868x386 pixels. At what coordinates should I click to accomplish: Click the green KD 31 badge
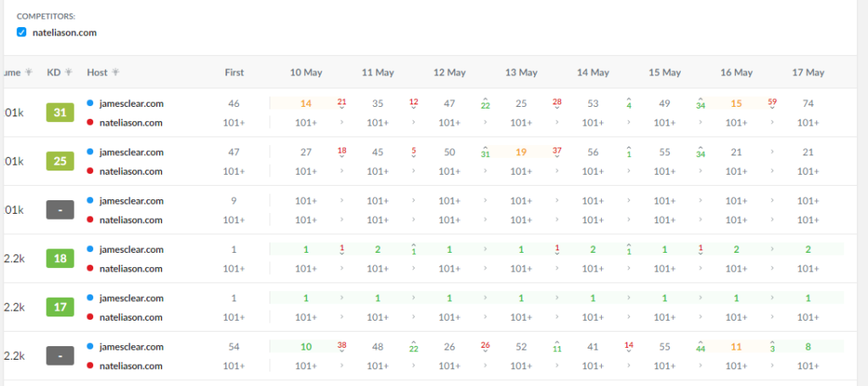pos(60,113)
